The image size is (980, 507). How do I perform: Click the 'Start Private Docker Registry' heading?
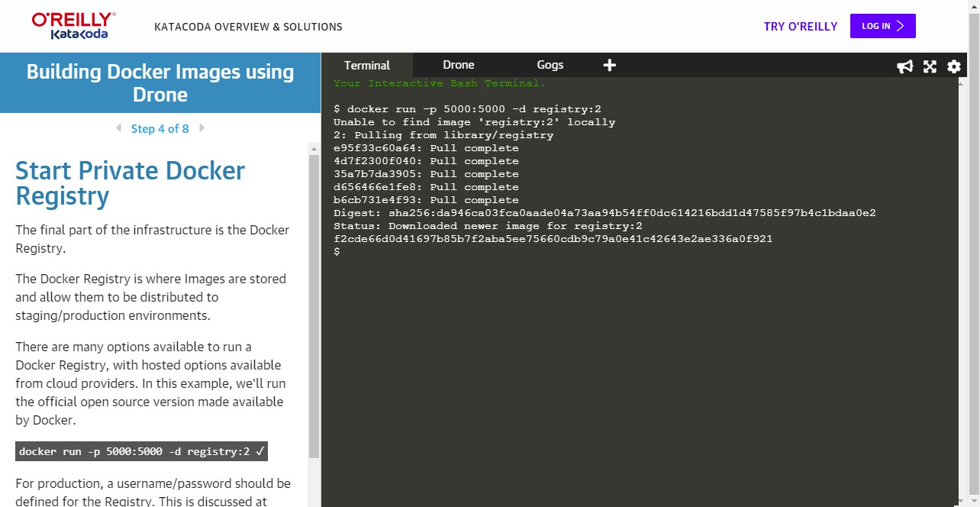pos(130,183)
